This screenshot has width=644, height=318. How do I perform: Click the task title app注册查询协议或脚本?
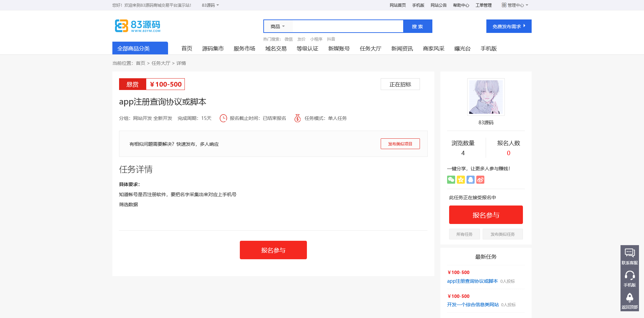pos(163,102)
